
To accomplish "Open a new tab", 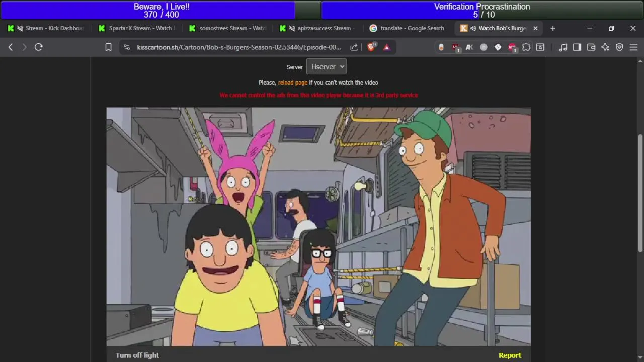I will pyautogui.click(x=553, y=28).
